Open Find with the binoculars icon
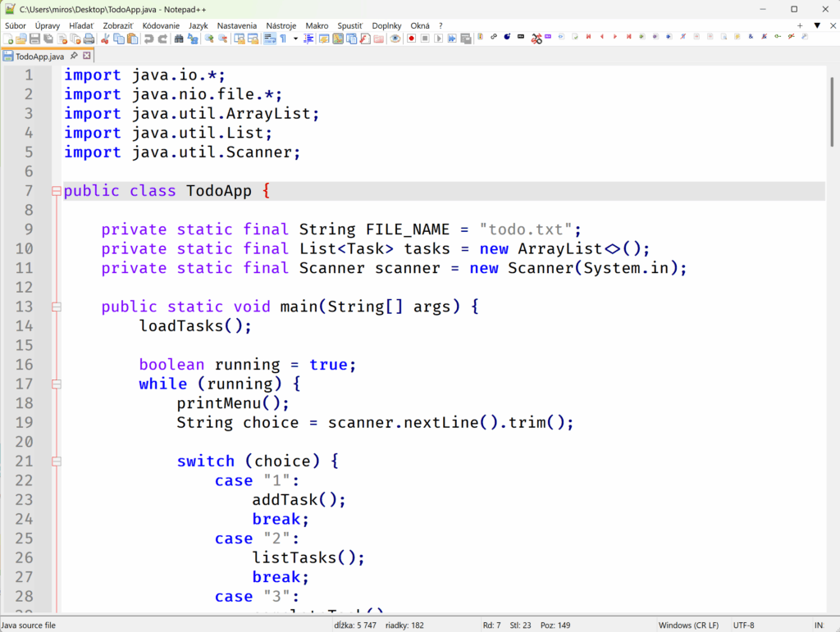This screenshot has width=840, height=632. 179,39
